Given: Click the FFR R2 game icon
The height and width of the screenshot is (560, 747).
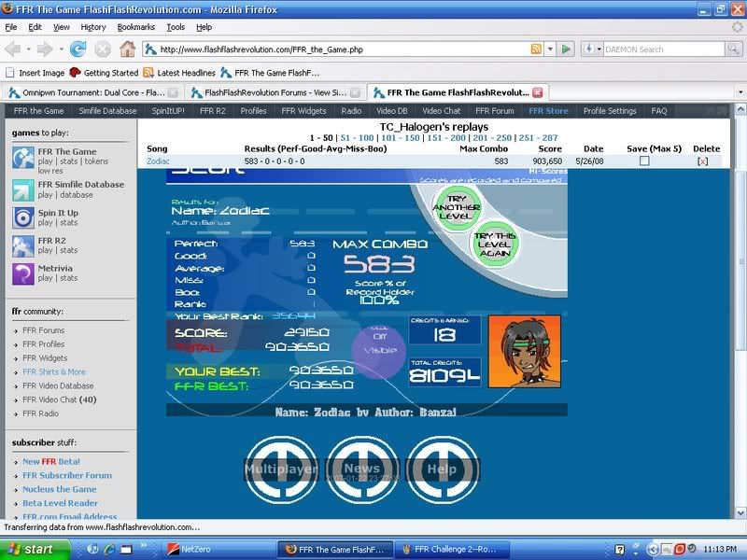Looking at the screenshot, I should click(23, 245).
